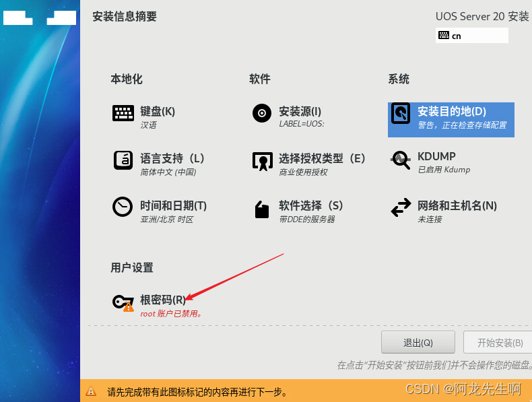This screenshot has width=532, height=402.
Task: Select the 根密码(R) label text
Action: point(162,300)
